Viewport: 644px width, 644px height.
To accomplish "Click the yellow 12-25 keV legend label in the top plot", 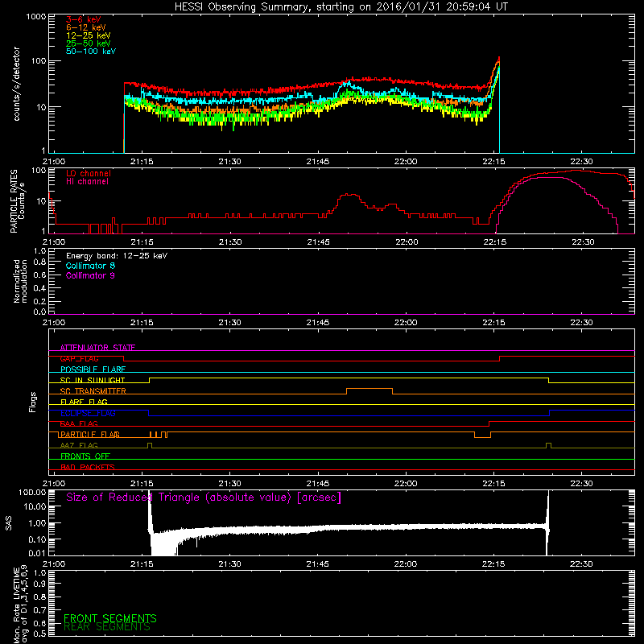I will (89, 35).
